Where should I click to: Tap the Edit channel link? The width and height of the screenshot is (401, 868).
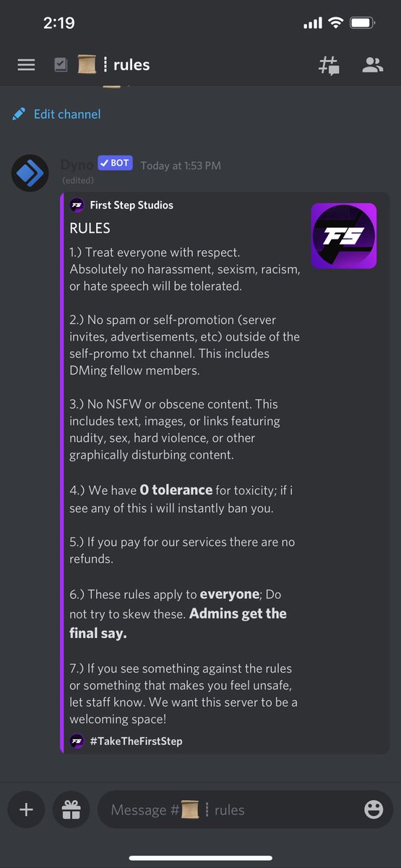tap(67, 114)
